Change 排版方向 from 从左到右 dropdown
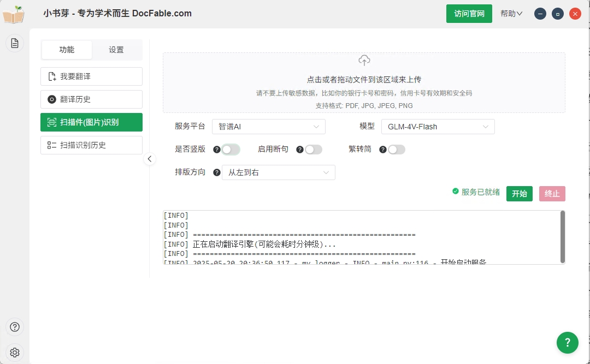Screen dimensions: 590x364 279,172
